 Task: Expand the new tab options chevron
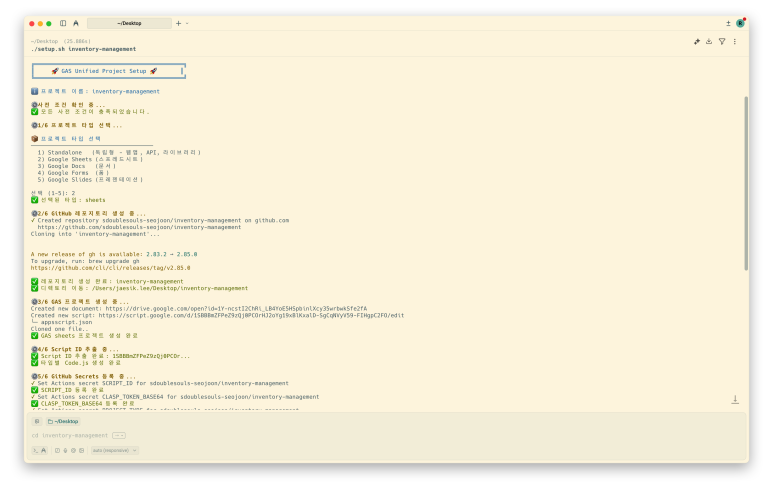[x=187, y=23]
